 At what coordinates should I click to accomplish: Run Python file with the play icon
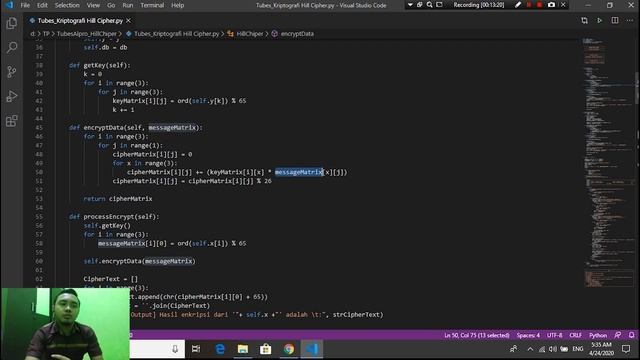(x=600, y=20)
